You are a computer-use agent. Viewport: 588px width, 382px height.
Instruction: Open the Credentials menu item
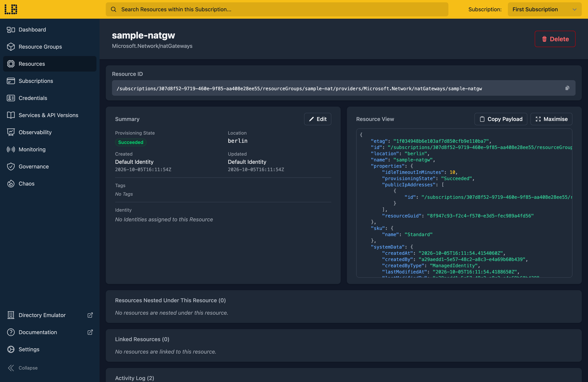tap(50, 98)
